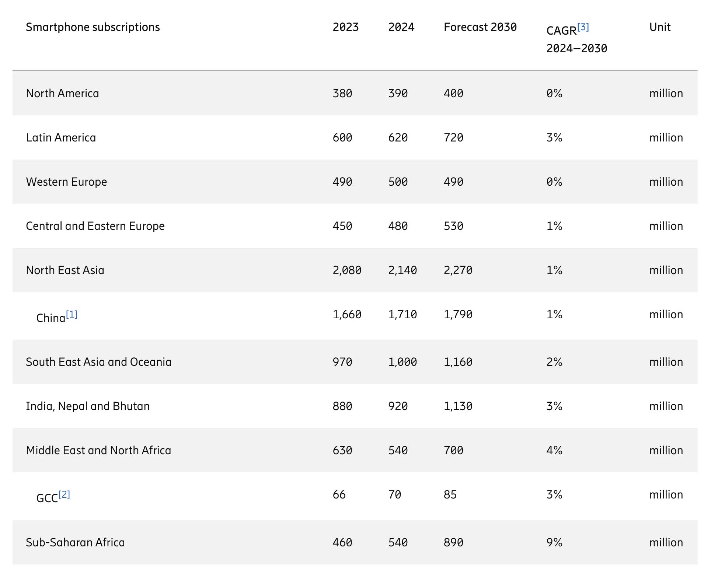Select the Sub-Saharan Africa row label
Viewport: 718px width, 588px height.
pyautogui.click(x=75, y=542)
